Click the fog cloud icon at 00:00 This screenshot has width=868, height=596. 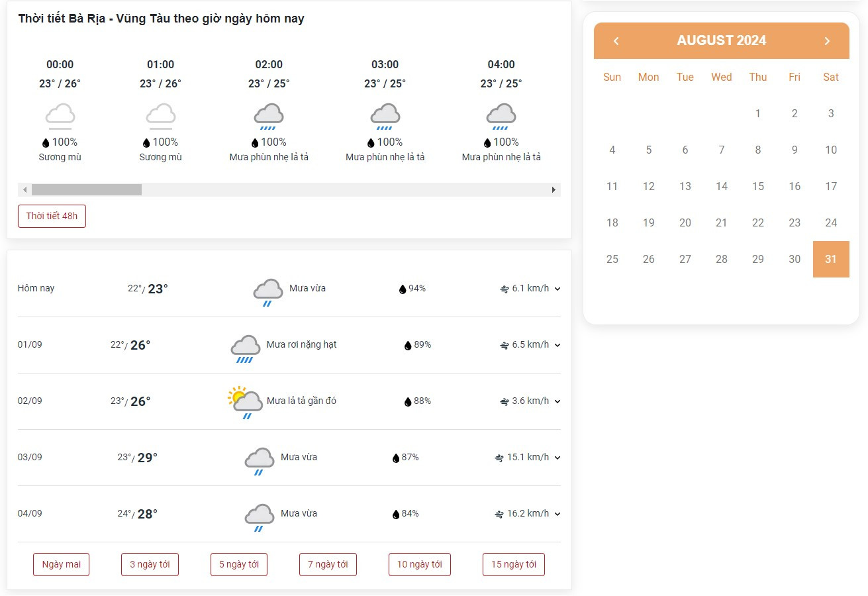(60, 116)
